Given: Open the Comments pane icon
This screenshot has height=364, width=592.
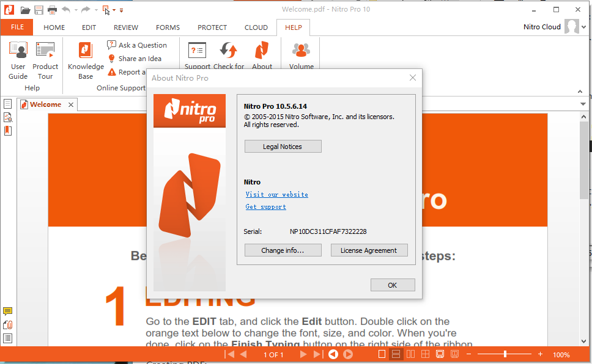Looking at the screenshot, I should pos(8,311).
